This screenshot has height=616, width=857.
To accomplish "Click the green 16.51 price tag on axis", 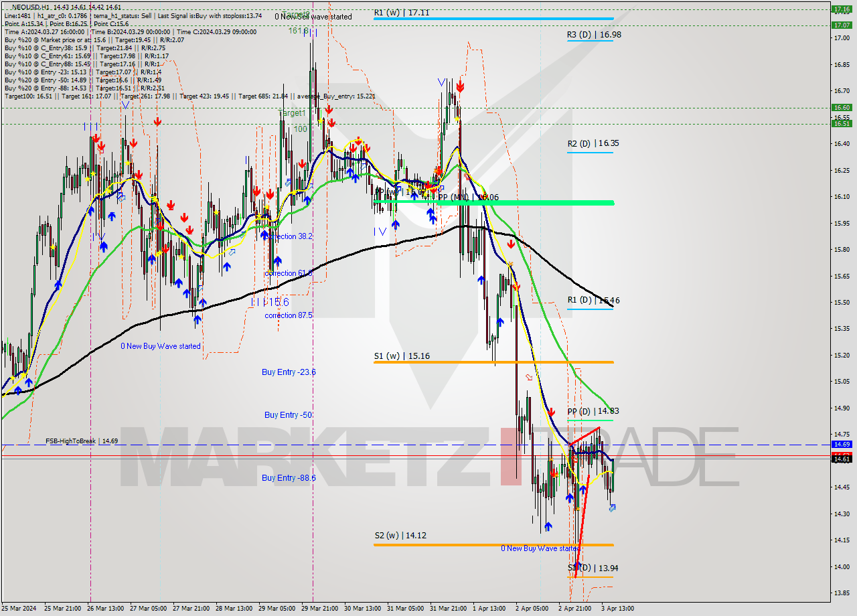I will click(x=842, y=123).
